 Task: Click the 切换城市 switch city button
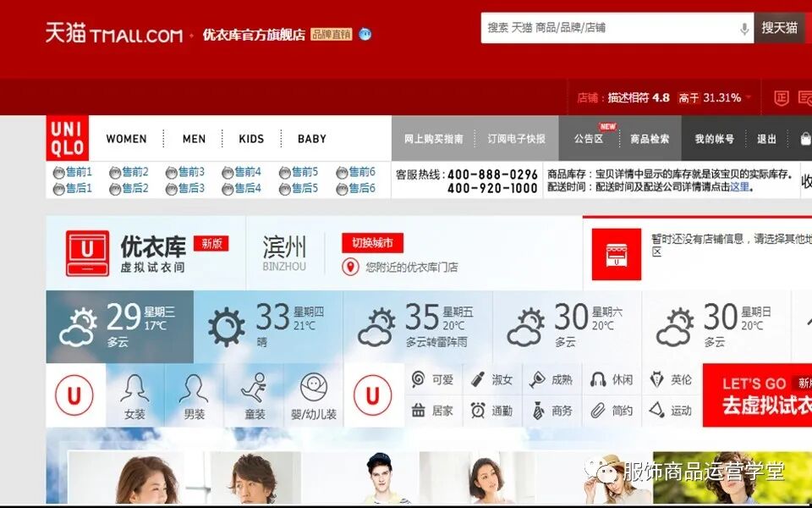click(372, 243)
